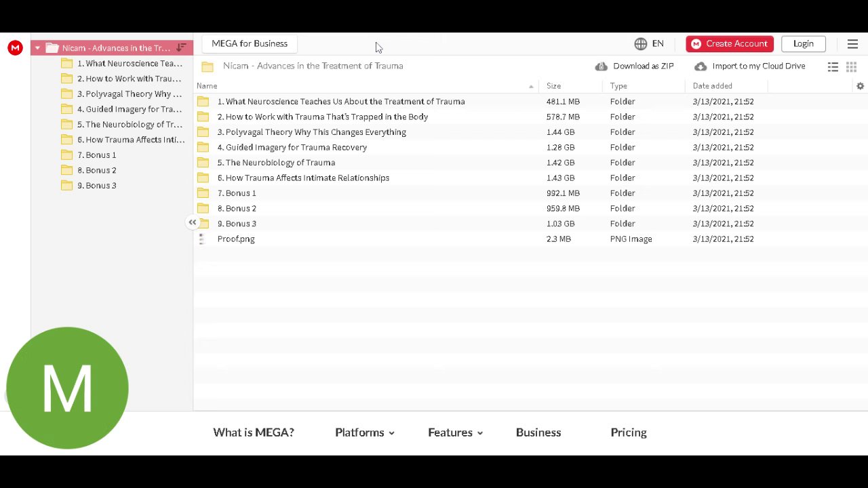Click the Proof.png file icon

coord(202,239)
